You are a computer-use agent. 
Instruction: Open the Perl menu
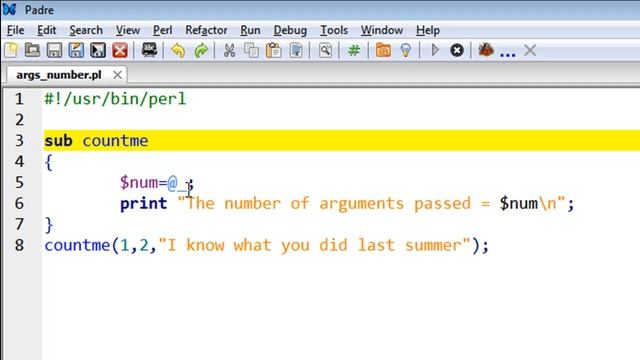162,30
